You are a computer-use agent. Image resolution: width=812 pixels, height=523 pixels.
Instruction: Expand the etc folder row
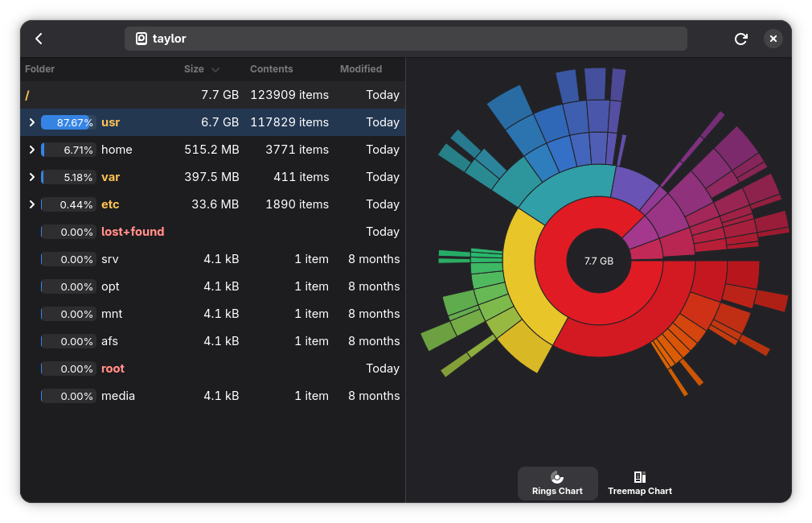tap(32, 204)
